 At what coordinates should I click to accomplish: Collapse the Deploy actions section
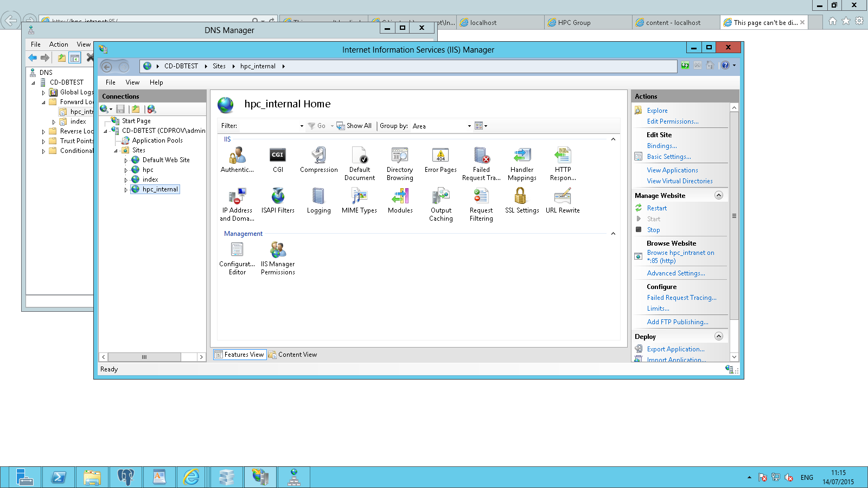point(719,336)
